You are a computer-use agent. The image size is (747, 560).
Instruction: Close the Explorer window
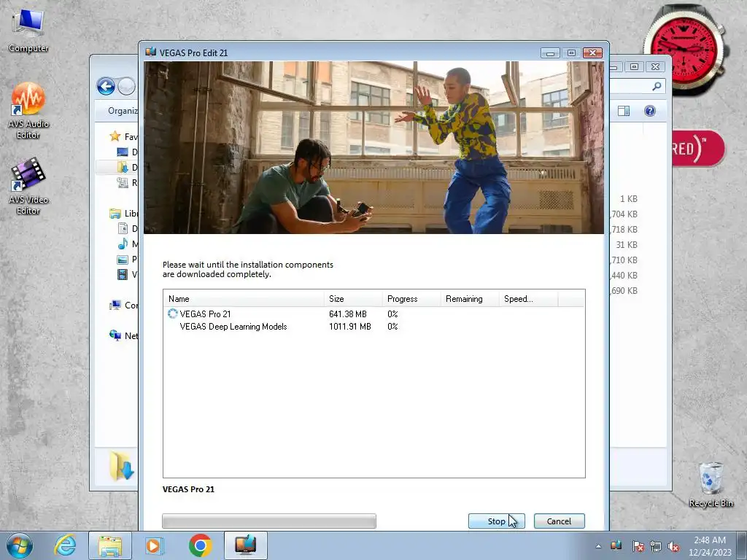point(656,66)
